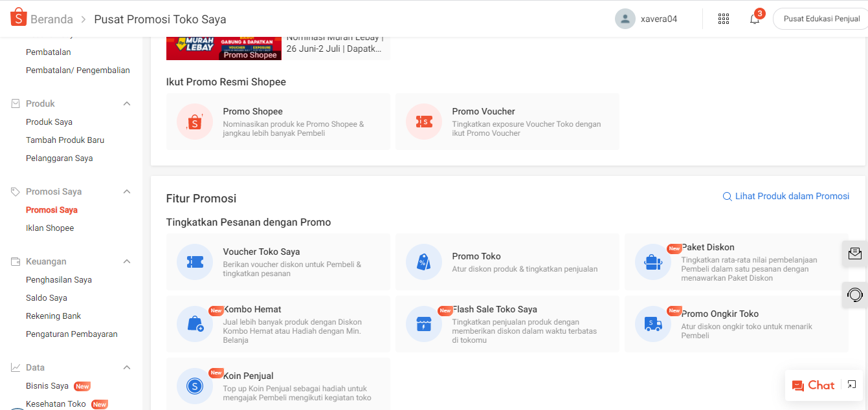Screen dimensions: 868x410
Task: Click the Promo Voucher ticket icon
Action: (424, 122)
